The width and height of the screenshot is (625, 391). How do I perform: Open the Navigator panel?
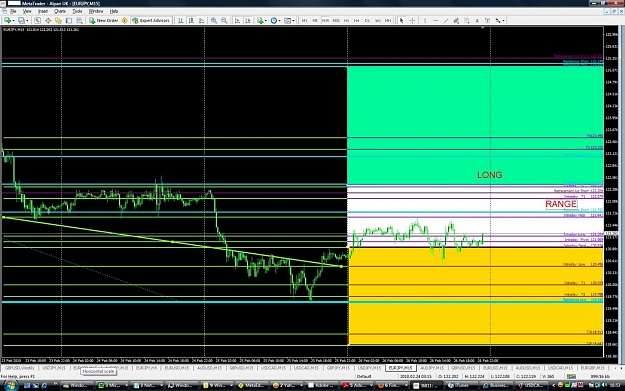click(58, 20)
